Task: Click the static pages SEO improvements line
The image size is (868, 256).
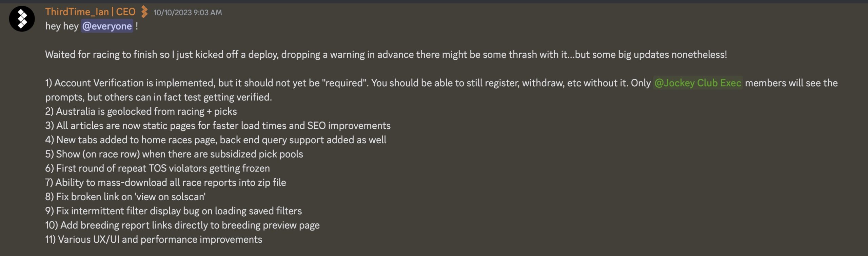Action: pyautogui.click(x=218, y=126)
